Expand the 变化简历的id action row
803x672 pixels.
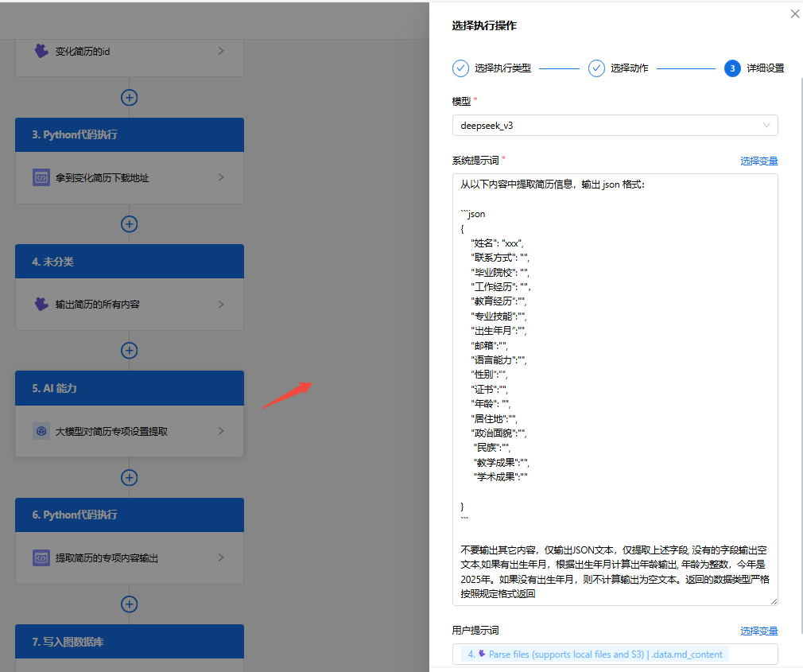221,51
